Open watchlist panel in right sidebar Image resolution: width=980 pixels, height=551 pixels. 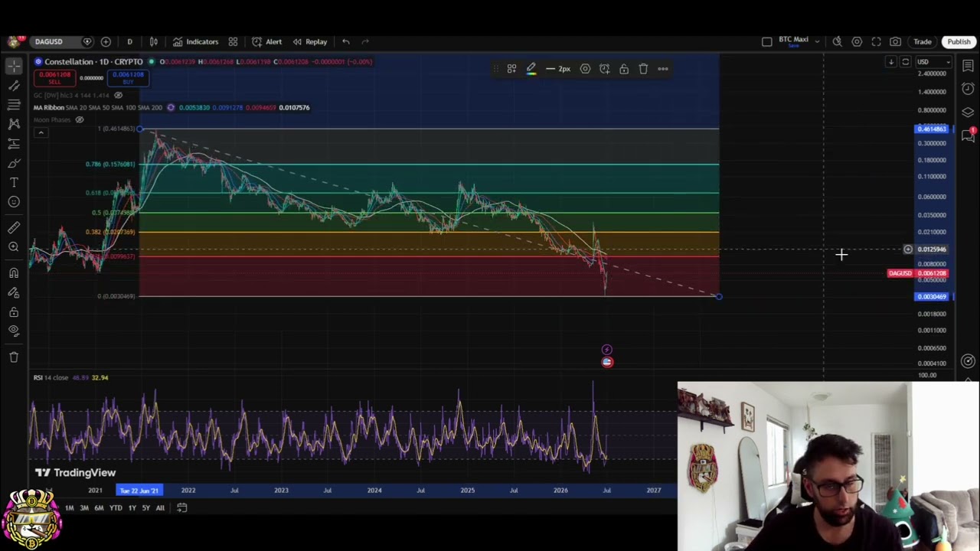[968, 67]
